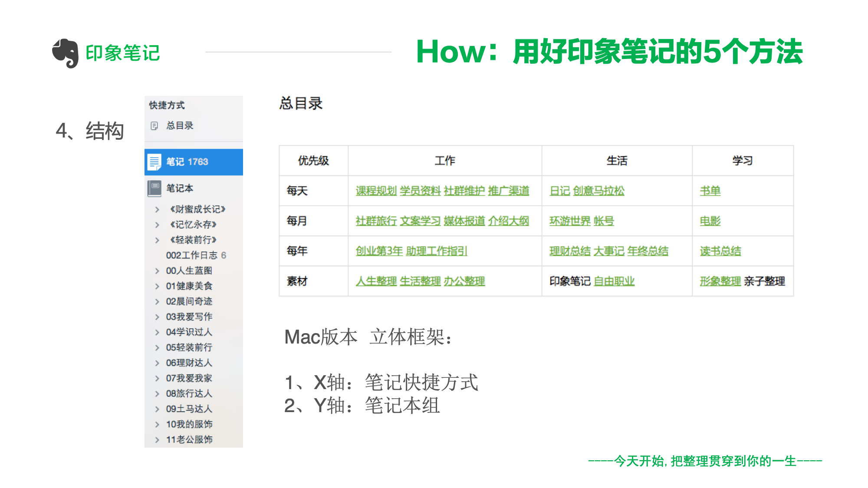The height and width of the screenshot is (488, 868).
Task: Click the 每天 row label
Action: (297, 191)
